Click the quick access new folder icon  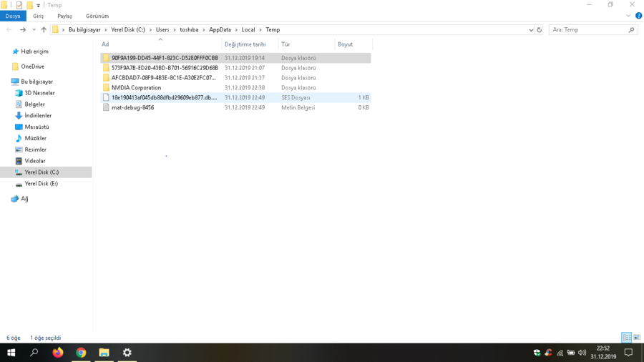pos(29,5)
